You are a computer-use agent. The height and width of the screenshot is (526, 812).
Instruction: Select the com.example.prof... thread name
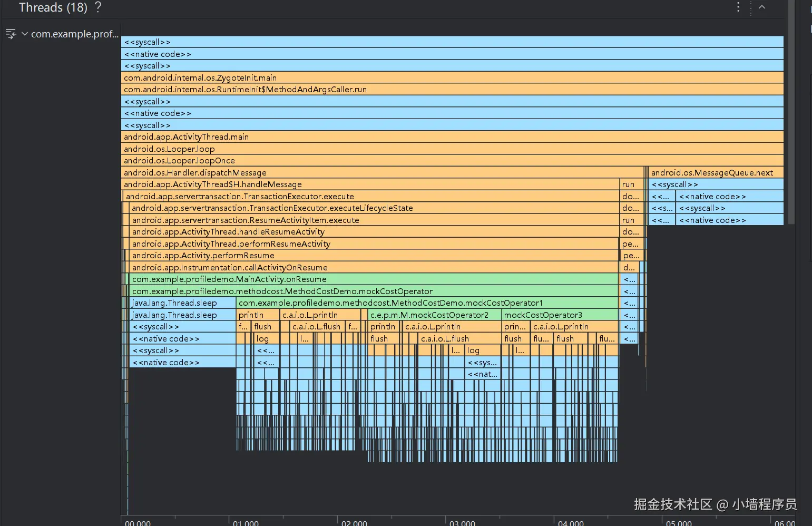[x=74, y=34]
